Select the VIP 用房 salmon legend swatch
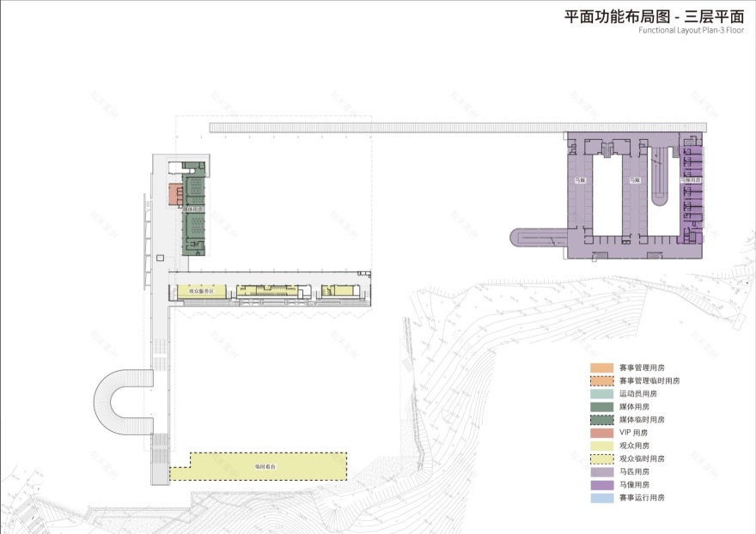The height and width of the screenshot is (534, 756). [x=601, y=431]
